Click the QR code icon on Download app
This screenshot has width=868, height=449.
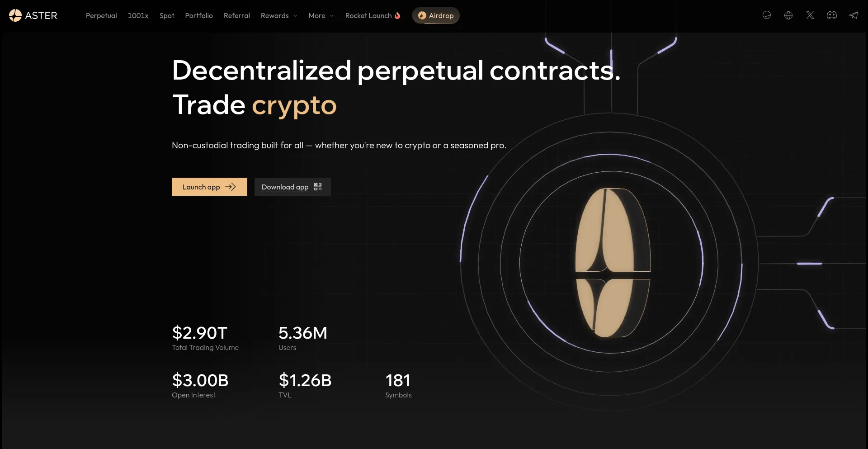coord(318,187)
